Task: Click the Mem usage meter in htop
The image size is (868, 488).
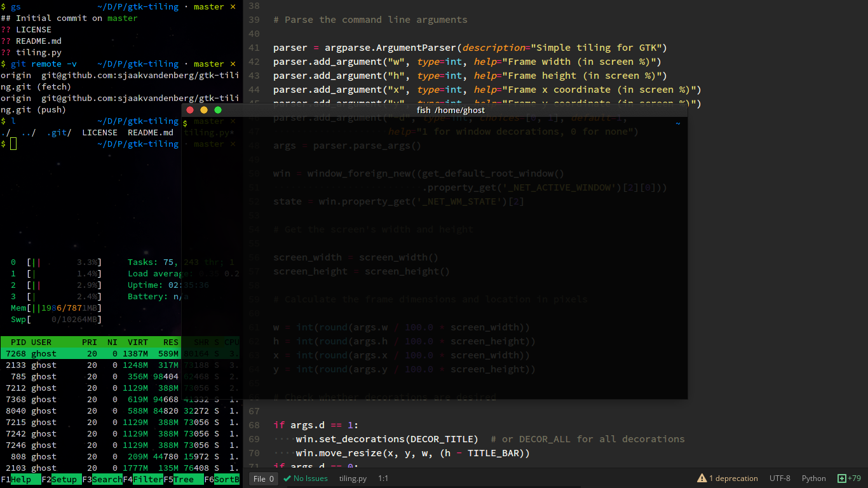Action: point(56,308)
